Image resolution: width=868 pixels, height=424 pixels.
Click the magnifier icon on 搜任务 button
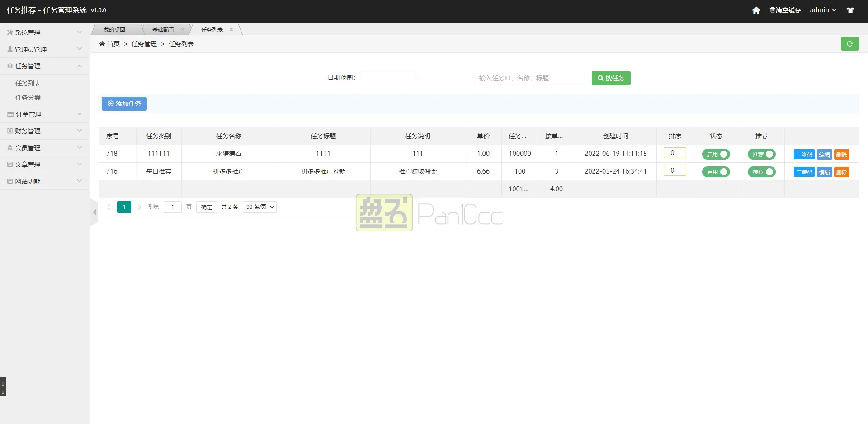[600, 78]
